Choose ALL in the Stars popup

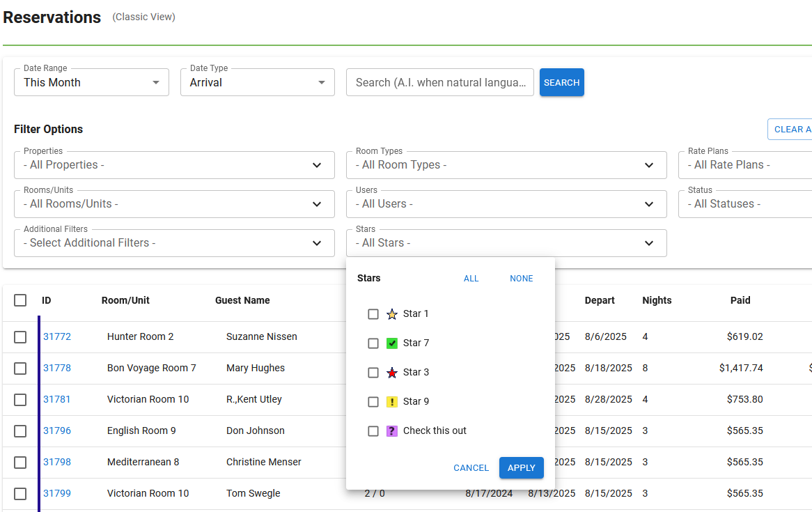[471, 279]
